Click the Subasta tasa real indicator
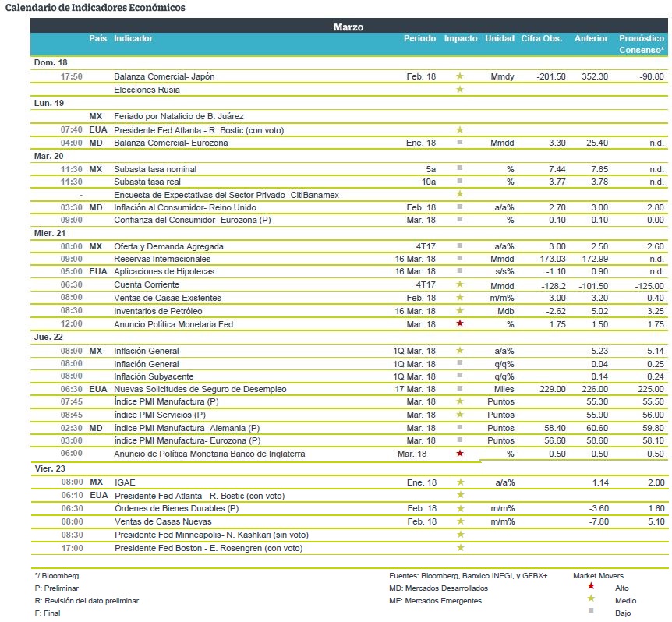Screen dimensions: 672x622 [x=147, y=182]
